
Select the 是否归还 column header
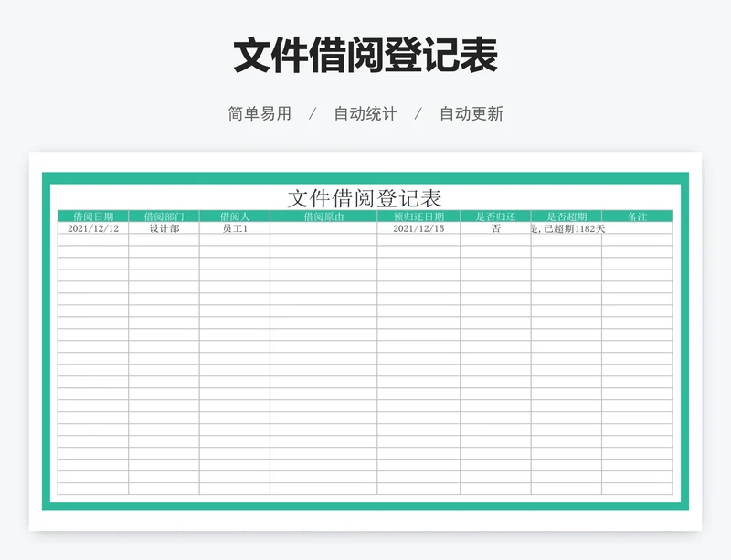pos(495,217)
